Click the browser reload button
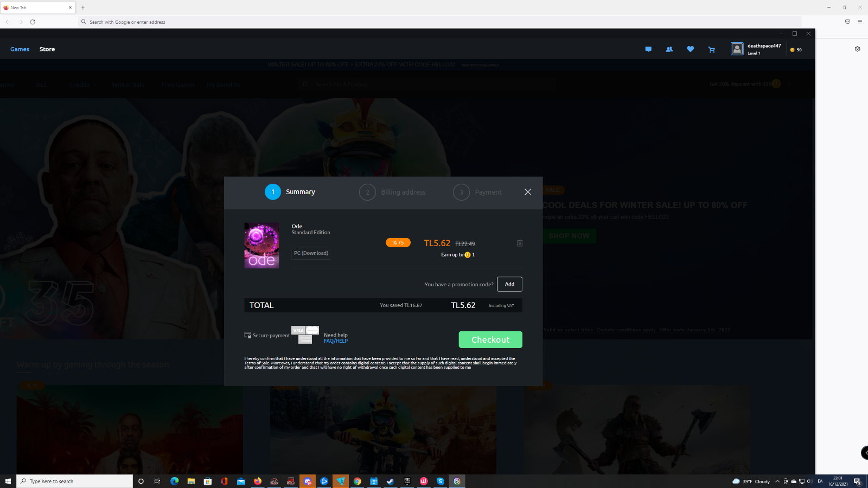Screen dimensions: 868x488 point(33,22)
